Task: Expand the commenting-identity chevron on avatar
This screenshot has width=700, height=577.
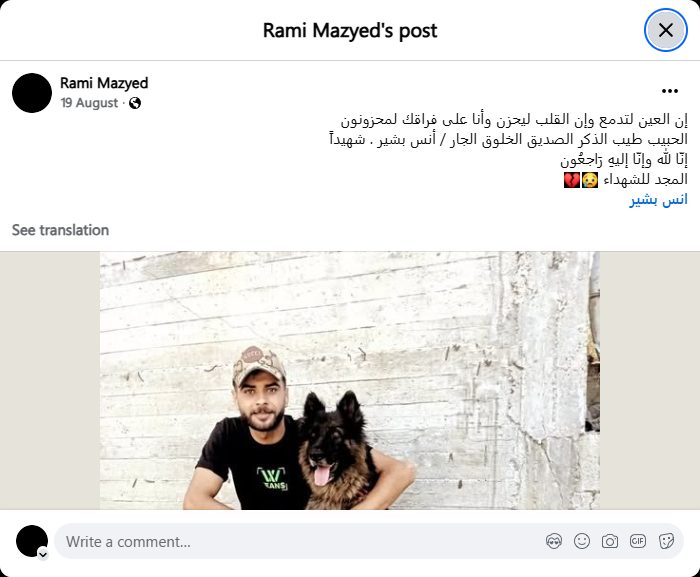Action: [x=43, y=554]
